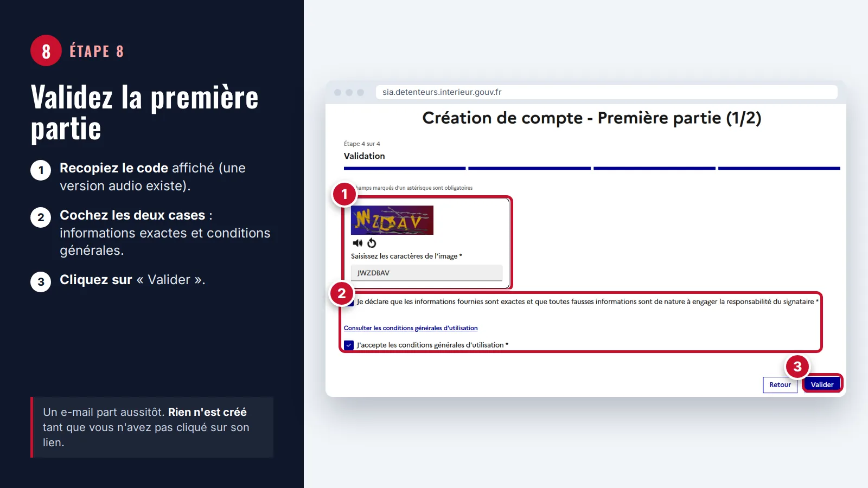Click the captcha image showing JWZDBAV
The height and width of the screenshot is (488, 868).
tap(392, 220)
